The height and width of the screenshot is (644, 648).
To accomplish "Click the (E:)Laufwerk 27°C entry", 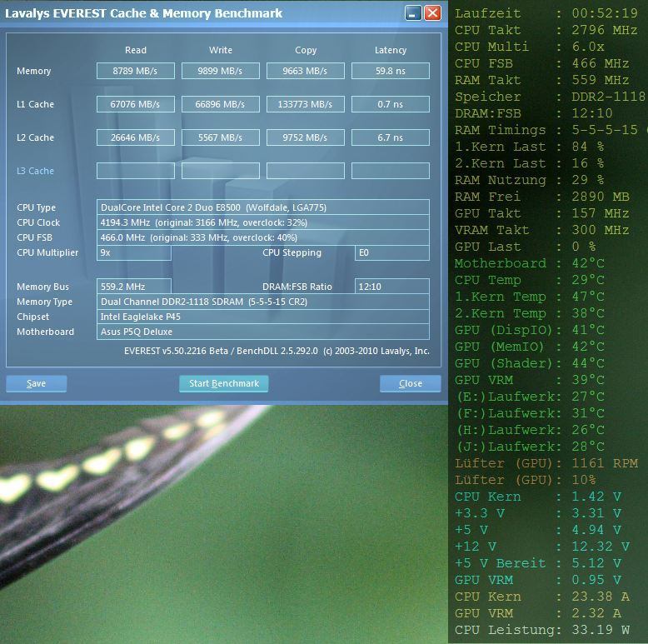I will click(530, 397).
